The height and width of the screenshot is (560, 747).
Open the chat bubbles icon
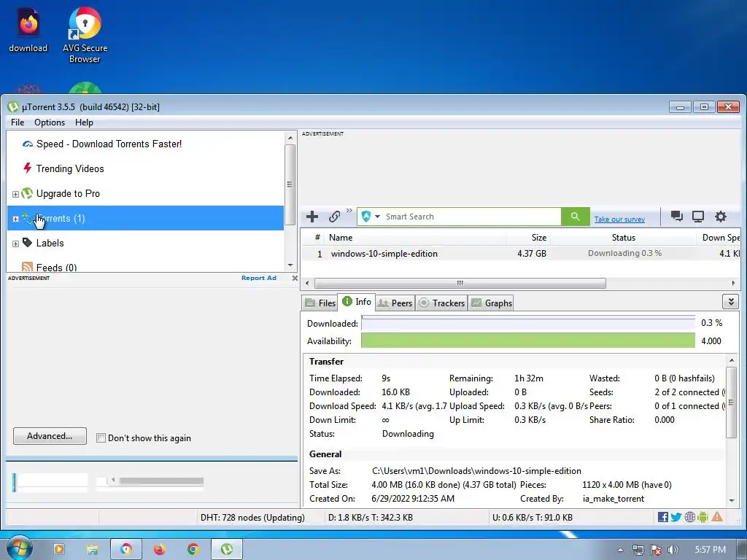[x=676, y=217]
